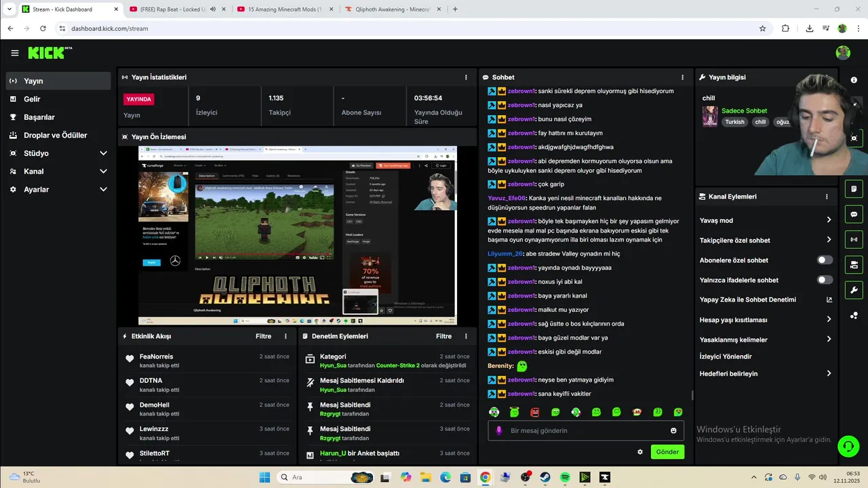Open the green headset support button
This screenshot has width=868, height=488.
point(848,446)
